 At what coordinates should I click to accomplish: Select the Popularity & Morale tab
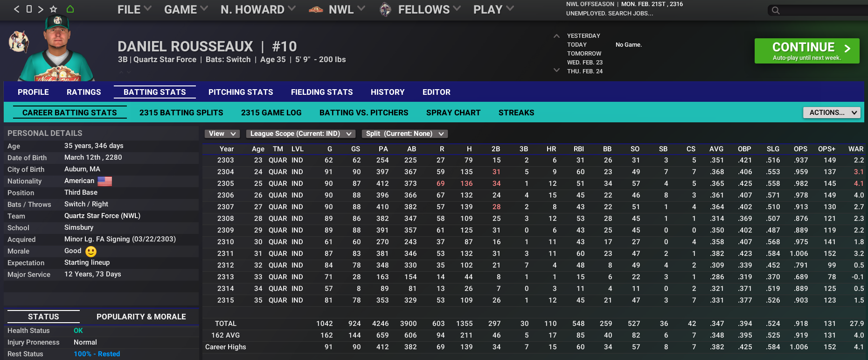(x=141, y=317)
